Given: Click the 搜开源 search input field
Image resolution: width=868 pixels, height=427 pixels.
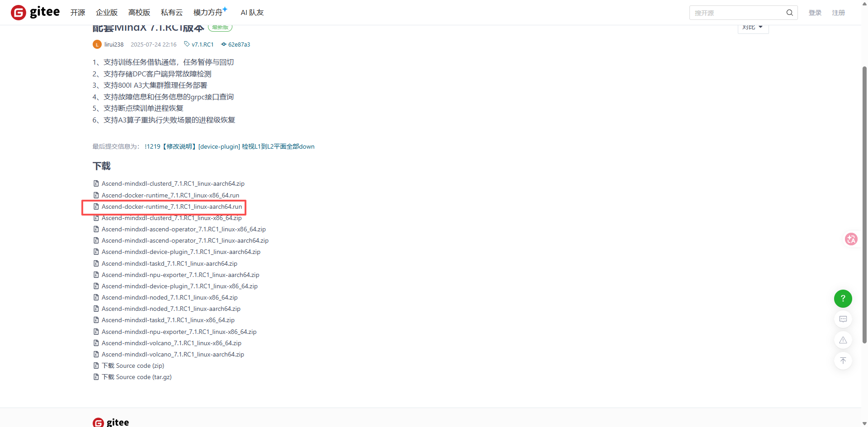Looking at the screenshot, I should (x=738, y=13).
